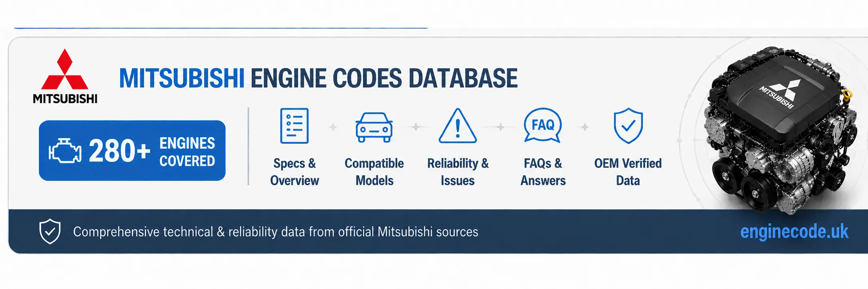Click the "Comprehensive technical & reliability data" footer sentence
The width and height of the screenshot is (868, 289).
(x=275, y=232)
